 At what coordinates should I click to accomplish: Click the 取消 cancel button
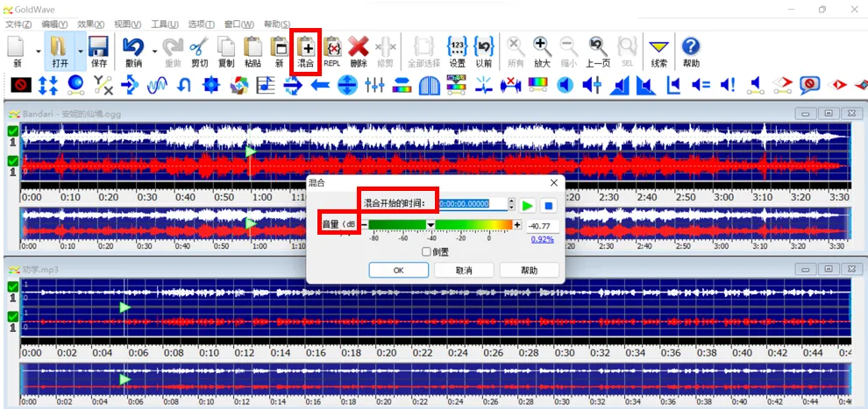point(464,271)
